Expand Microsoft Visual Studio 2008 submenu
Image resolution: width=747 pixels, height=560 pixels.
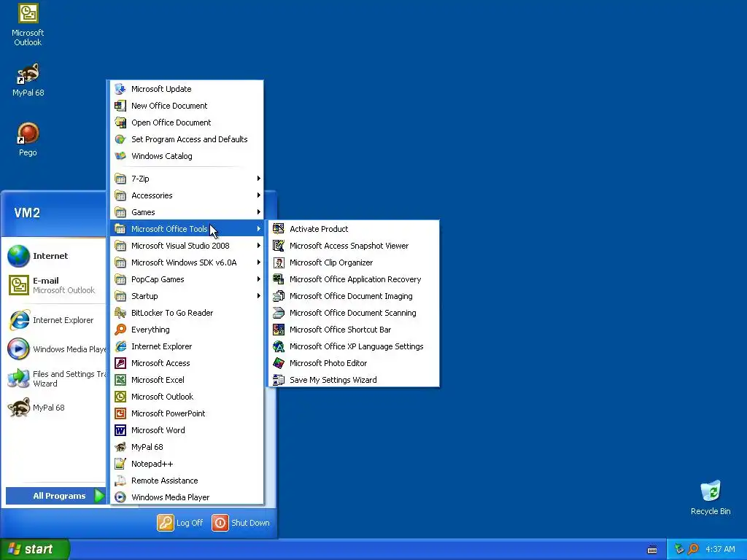(187, 246)
